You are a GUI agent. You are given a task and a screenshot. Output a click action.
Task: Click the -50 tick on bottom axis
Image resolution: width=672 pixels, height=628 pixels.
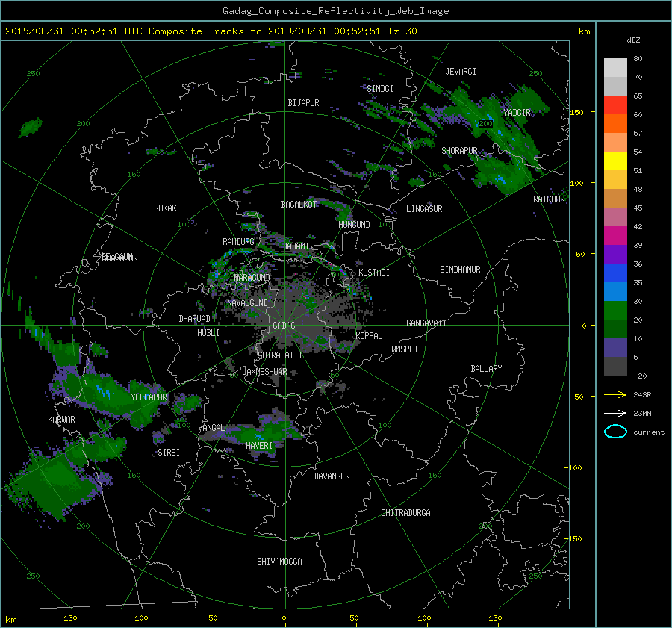click(211, 618)
